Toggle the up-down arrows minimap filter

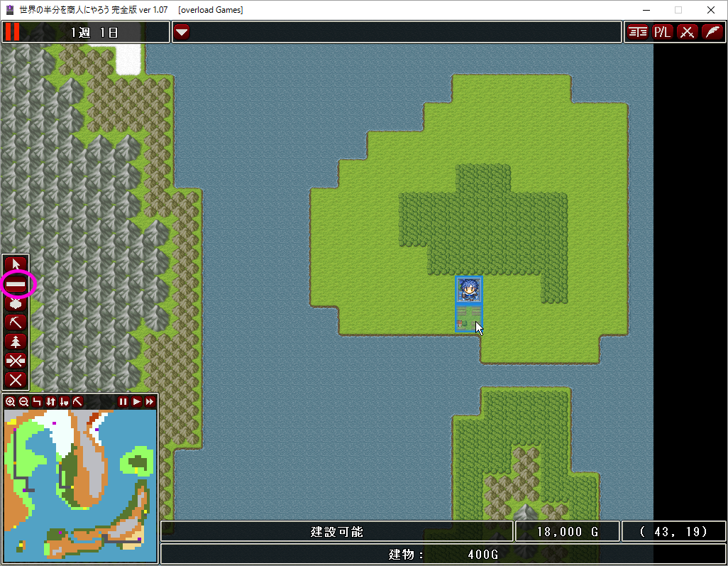tap(51, 401)
